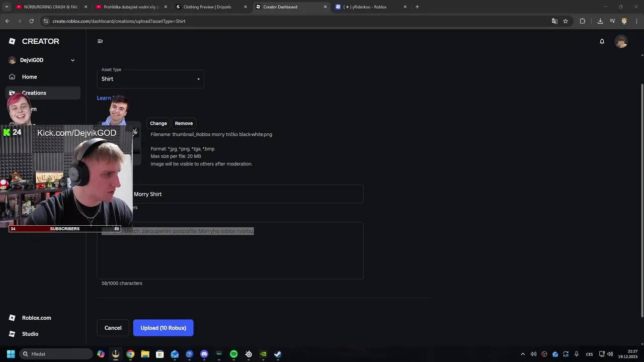Open the media control icon in toolbar

[x=612, y=21]
